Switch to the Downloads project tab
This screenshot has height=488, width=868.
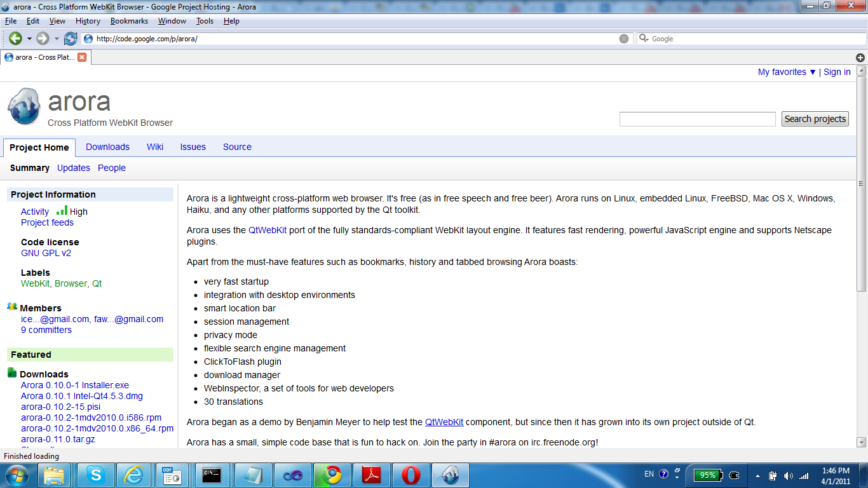click(x=107, y=147)
